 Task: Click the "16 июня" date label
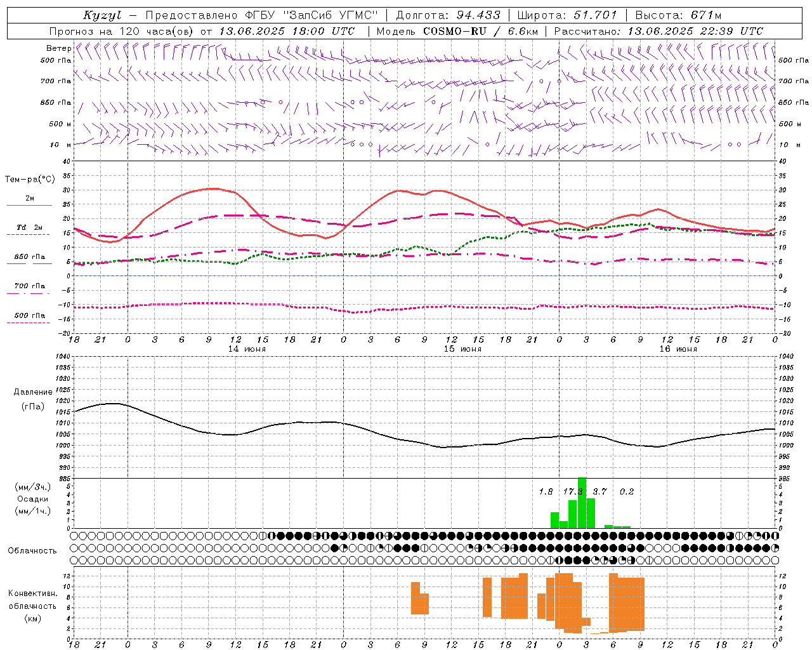pyautogui.click(x=678, y=349)
